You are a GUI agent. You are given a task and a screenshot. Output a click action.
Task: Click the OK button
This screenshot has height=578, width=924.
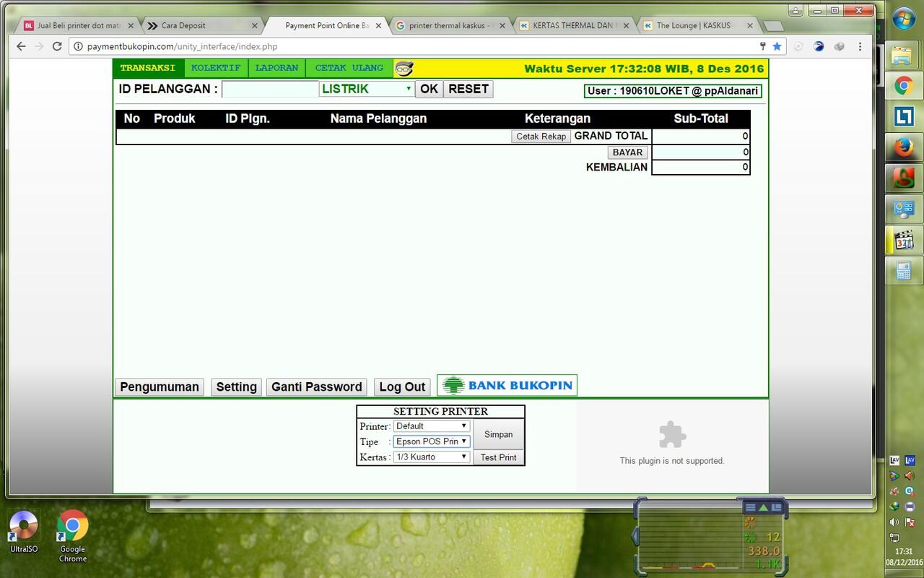click(x=429, y=89)
